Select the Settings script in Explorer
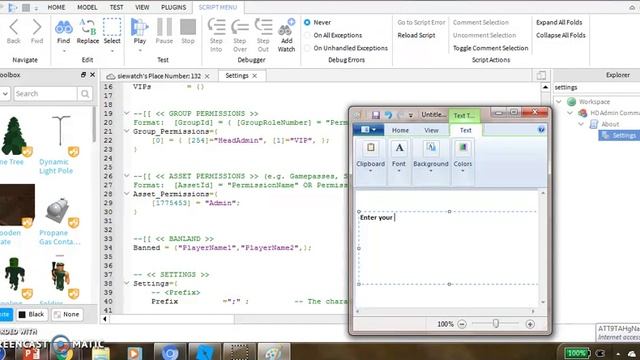The width and height of the screenshot is (640, 360). point(619,136)
